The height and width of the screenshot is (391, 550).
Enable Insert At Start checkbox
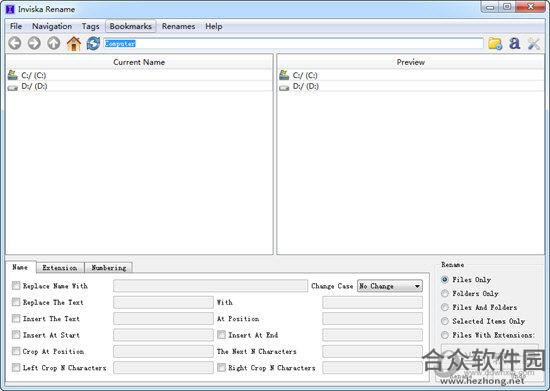[x=16, y=335]
